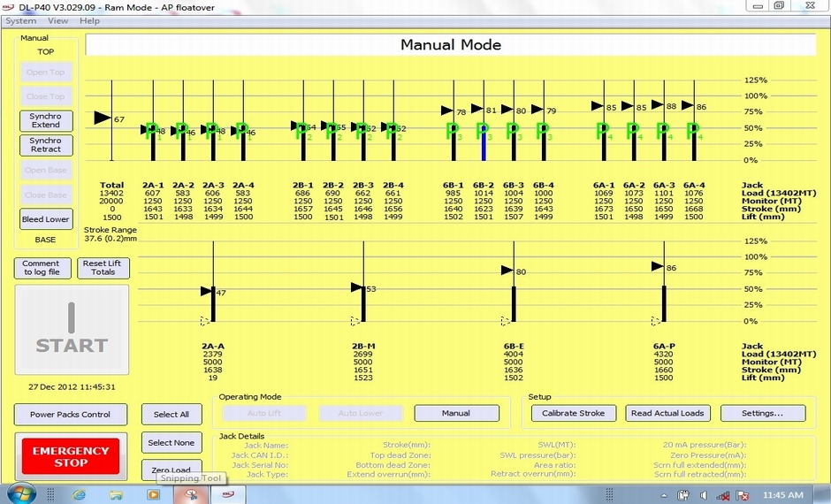
Task: Switch operating mode to Manual
Action: point(455,413)
